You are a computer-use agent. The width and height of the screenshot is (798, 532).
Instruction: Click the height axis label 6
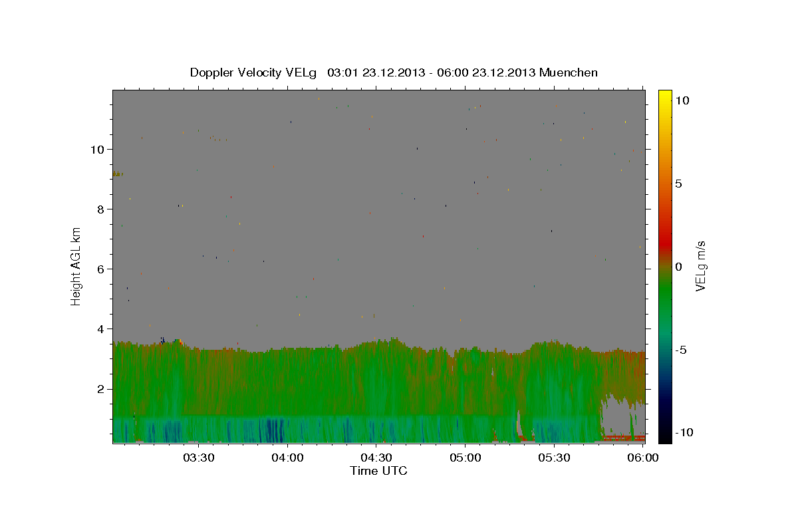pos(100,269)
